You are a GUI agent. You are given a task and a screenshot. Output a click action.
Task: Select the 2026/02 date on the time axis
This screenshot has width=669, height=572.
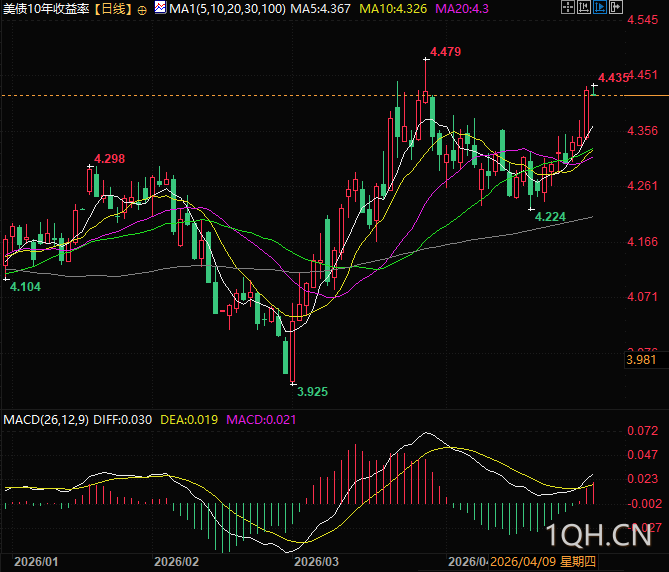177,562
